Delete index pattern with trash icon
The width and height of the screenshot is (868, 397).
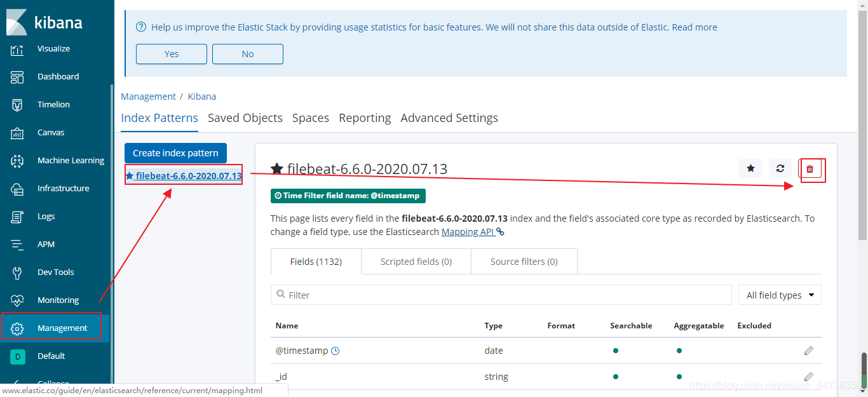click(810, 168)
